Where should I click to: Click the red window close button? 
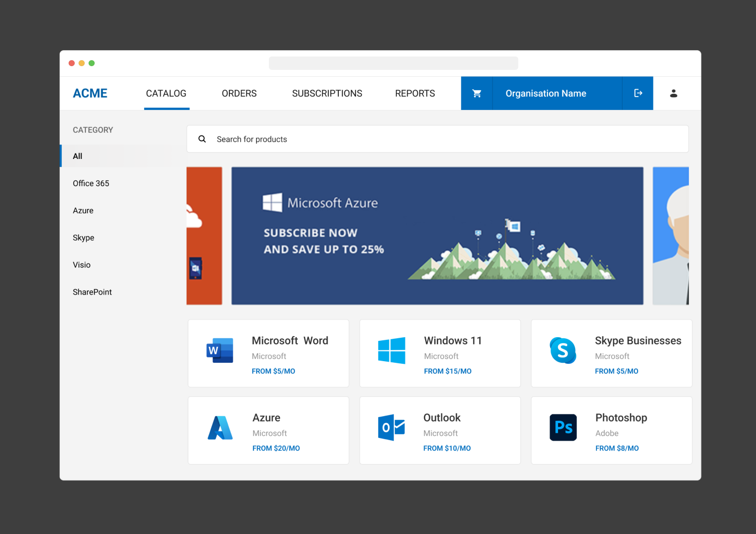pyautogui.click(x=71, y=63)
